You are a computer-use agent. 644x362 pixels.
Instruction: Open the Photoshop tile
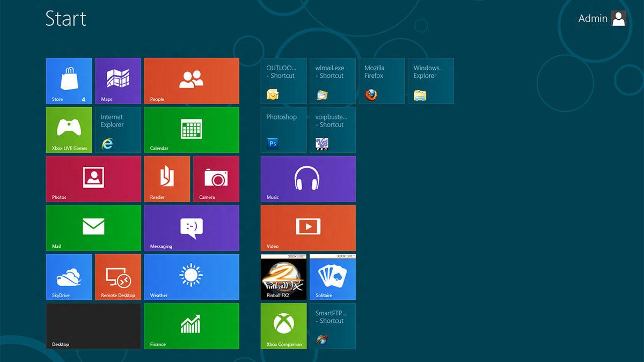(283, 130)
